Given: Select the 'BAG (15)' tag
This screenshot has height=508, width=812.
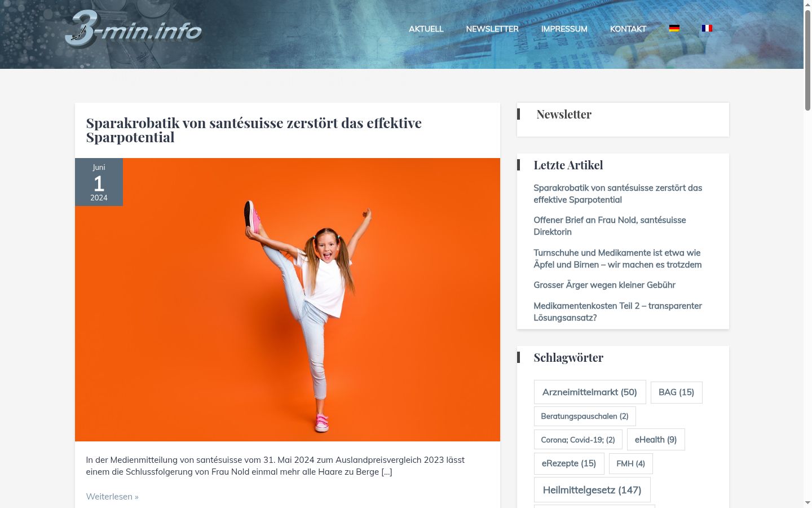Looking at the screenshot, I should point(676,392).
